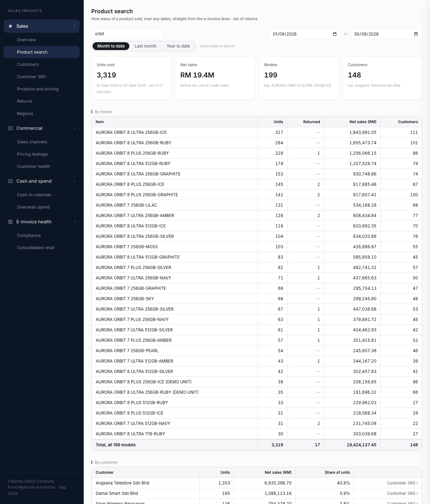Click the "Total, all 199 models" row label

[116, 445]
